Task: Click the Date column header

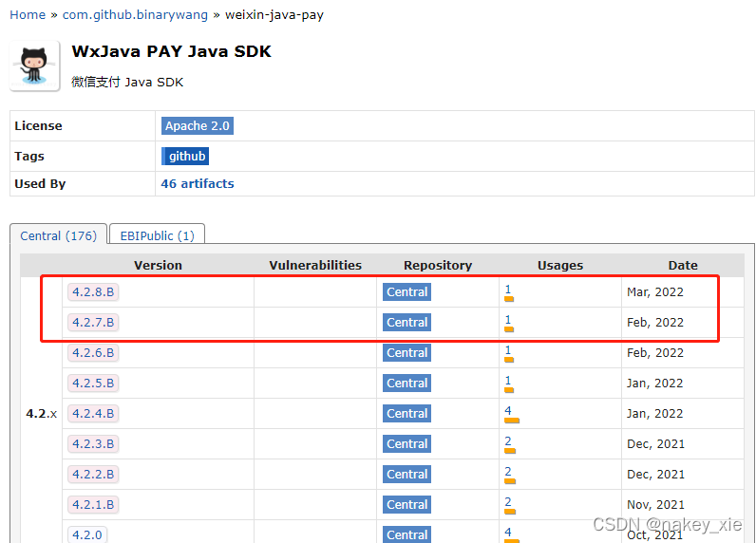Action: tap(683, 266)
